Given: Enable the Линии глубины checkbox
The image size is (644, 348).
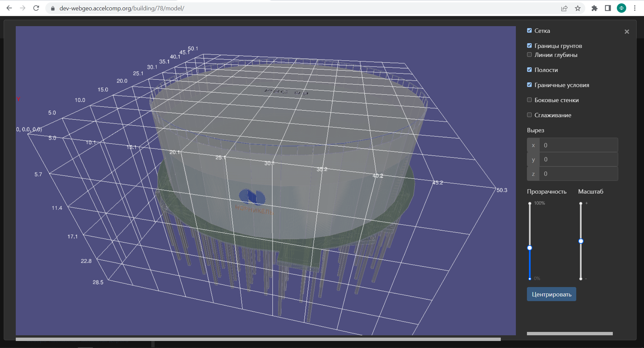Looking at the screenshot, I should [x=529, y=55].
